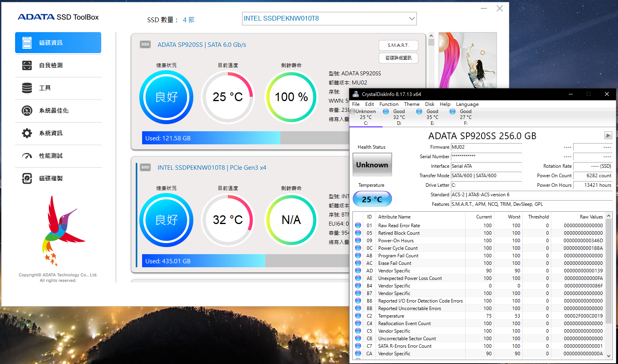Image resolution: width=618 pixels, height=364 pixels.
Task: Click the status orb for Unexpected Power Loss Count
Action: click(x=358, y=278)
